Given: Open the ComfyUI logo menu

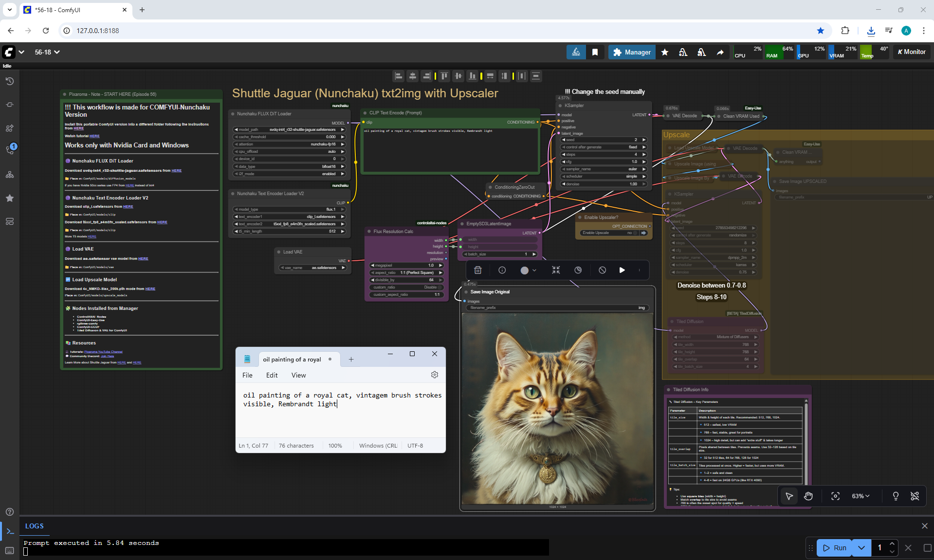Looking at the screenshot, I should (x=9, y=52).
